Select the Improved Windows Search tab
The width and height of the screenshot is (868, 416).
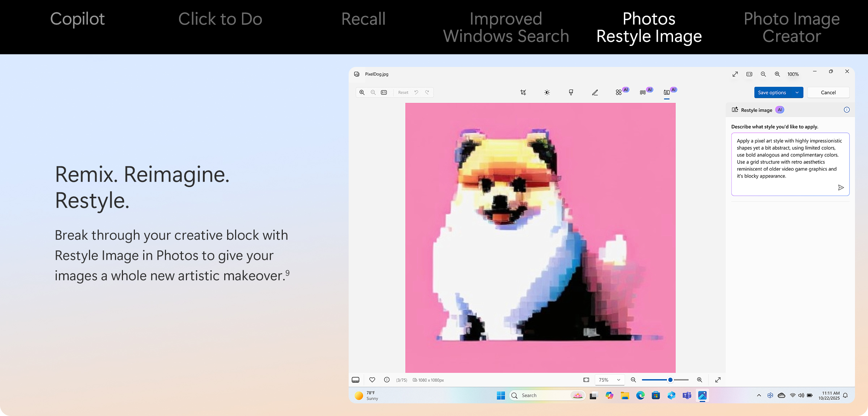[x=506, y=27]
